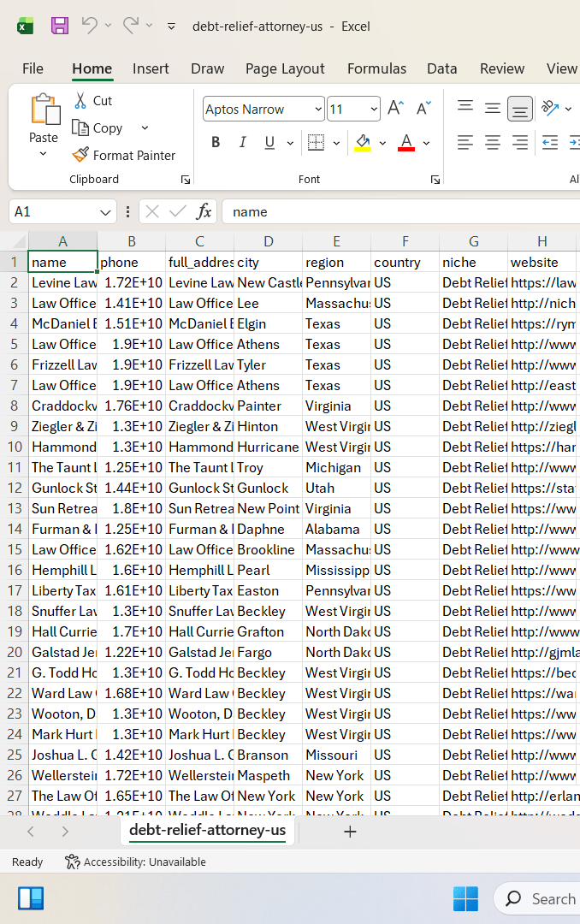This screenshot has width=580, height=924.
Task: Apply cell borders
Action: point(317,142)
